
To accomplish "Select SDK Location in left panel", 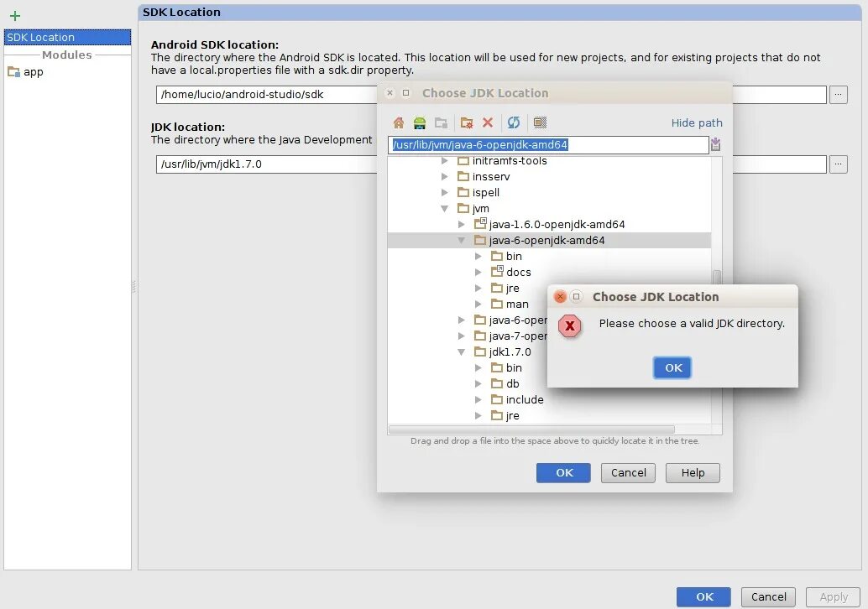I will point(67,37).
